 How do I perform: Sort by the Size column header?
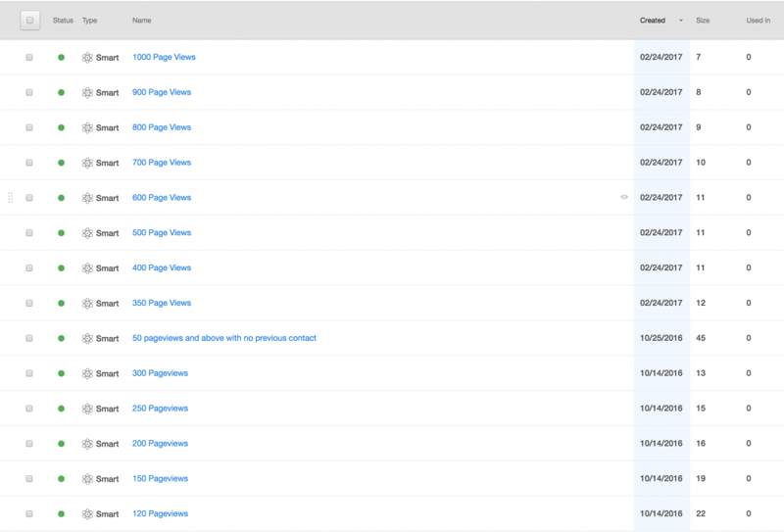(x=703, y=21)
